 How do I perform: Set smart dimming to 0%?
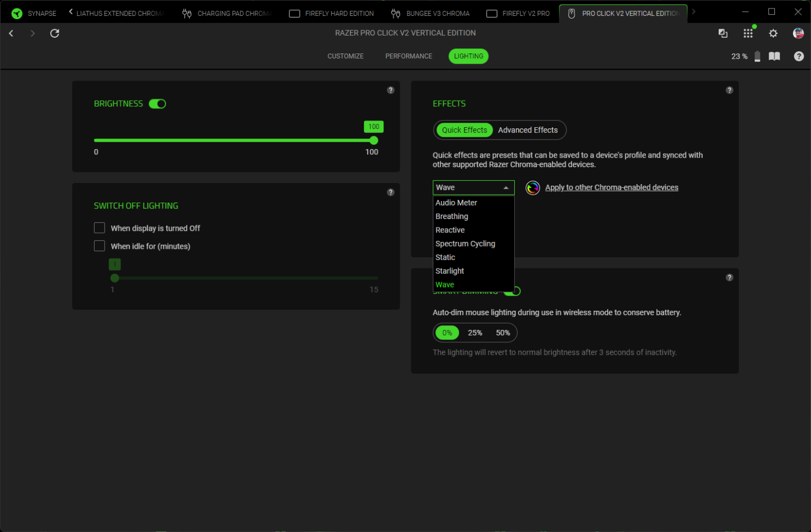click(x=447, y=333)
